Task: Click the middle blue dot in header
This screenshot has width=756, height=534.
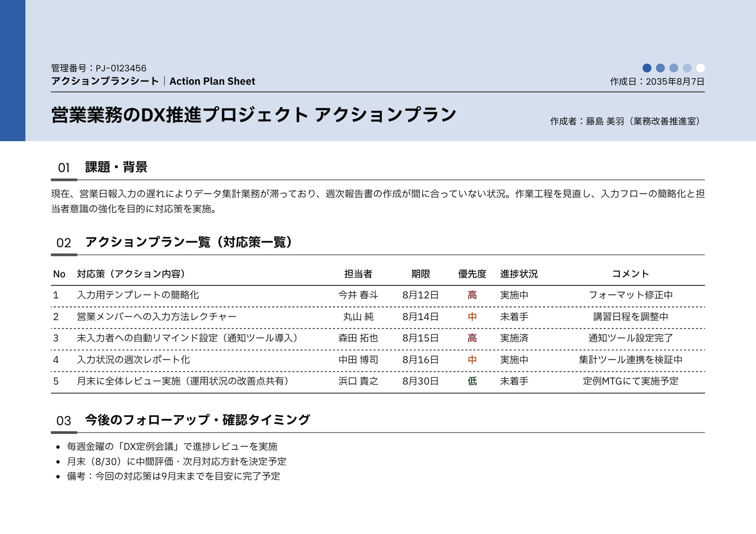Action: click(x=674, y=68)
